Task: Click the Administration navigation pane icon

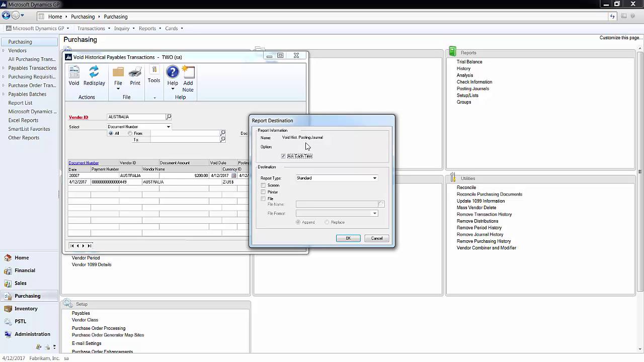Action: click(x=8, y=334)
